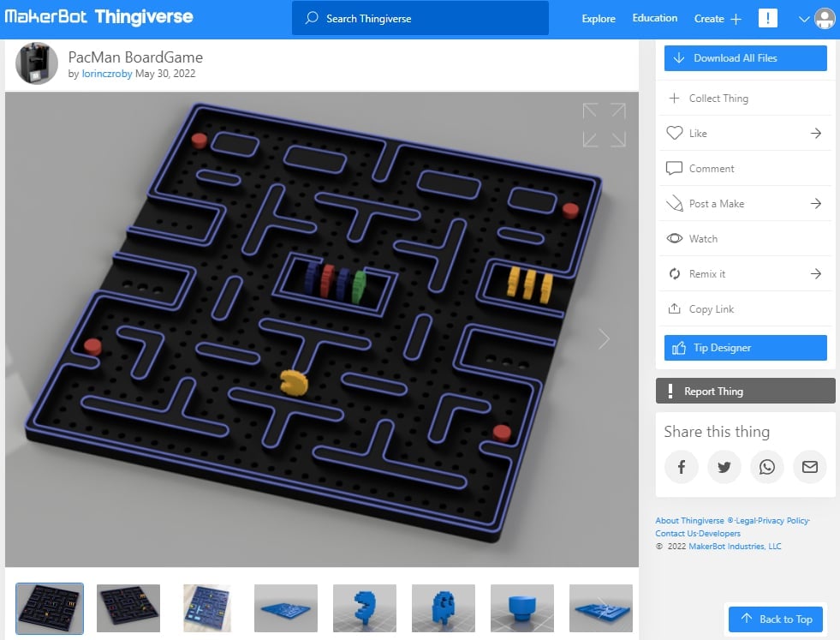This screenshot has height=640, width=840.
Task: Open the Create menu
Action: click(709, 18)
